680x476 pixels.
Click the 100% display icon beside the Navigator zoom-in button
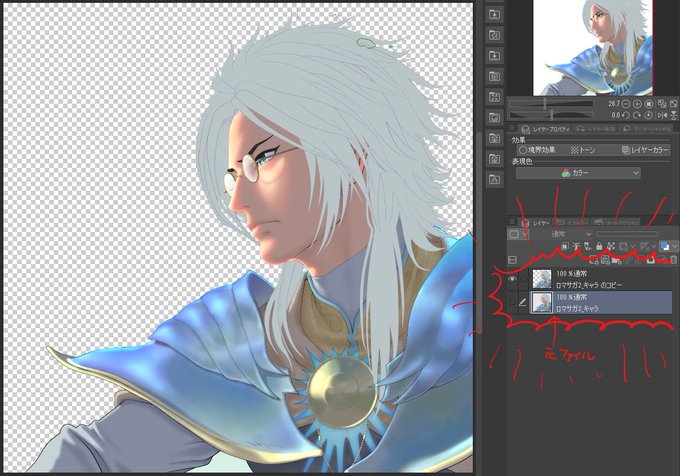pyautogui.click(x=648, y=104)
